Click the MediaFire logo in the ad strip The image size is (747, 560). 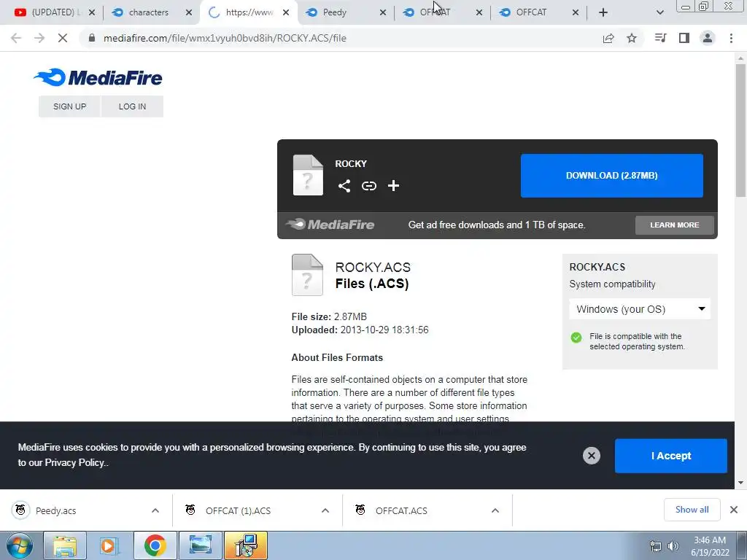(x=330, y=225)
